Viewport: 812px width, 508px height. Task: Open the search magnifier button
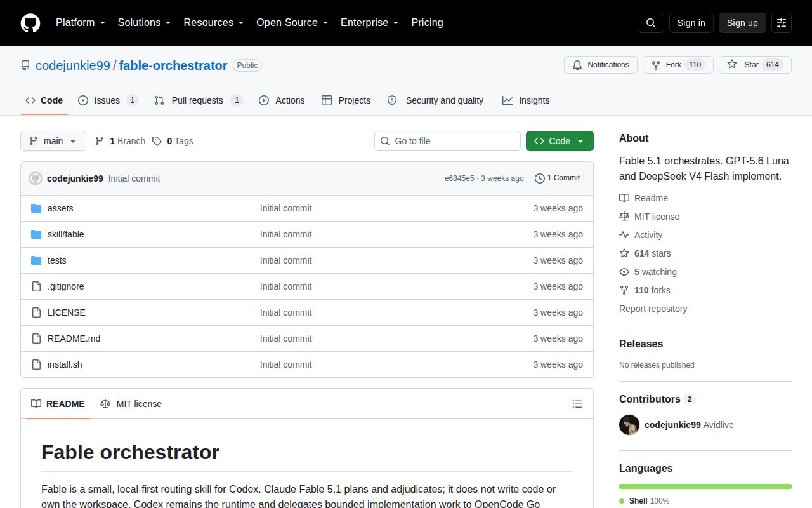point(651,23)
